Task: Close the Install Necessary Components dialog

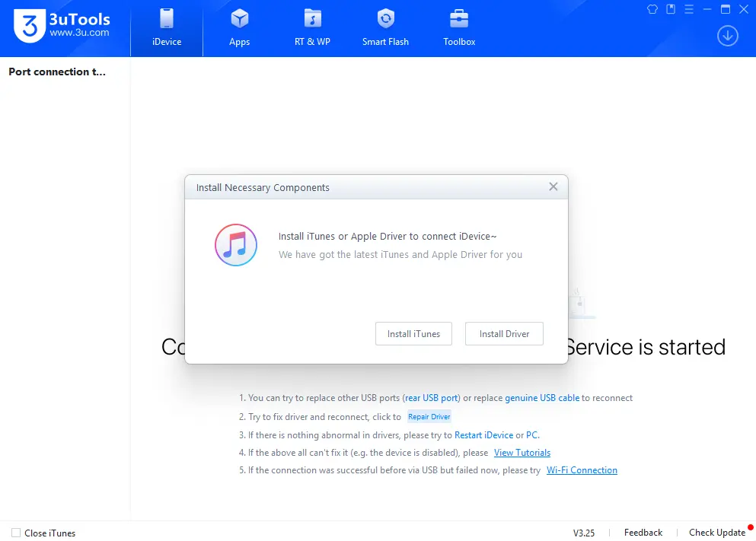Action: pyautogui.click(x=553, y=186)
